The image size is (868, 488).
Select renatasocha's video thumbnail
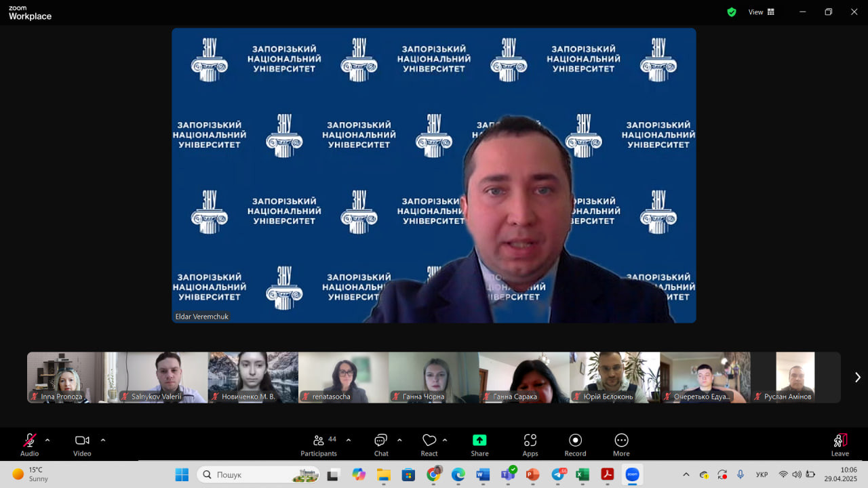coord(343,378)
